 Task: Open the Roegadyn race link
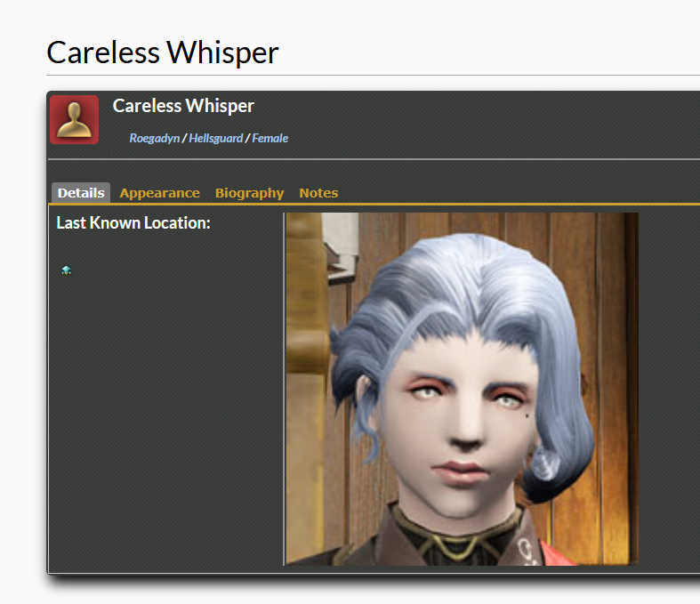(155, 138)
